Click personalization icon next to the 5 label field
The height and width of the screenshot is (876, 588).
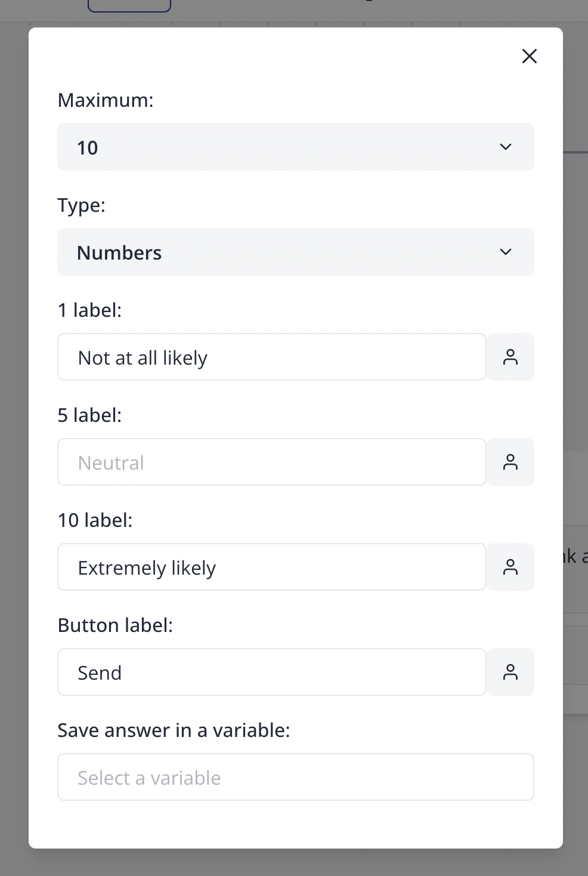tap(510, 462)
